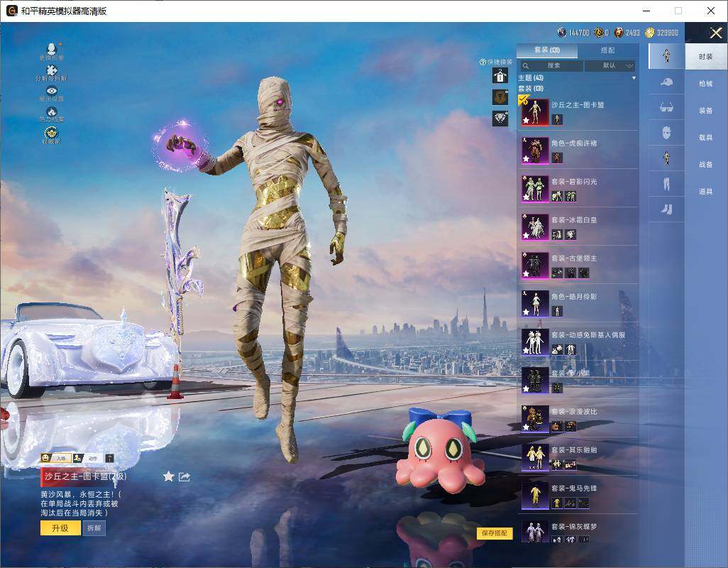Image resolution: width=728 pixels, height=568 pixels.
Task: Switch to the 套装 (131) tab
Action: tap(547, 50)
